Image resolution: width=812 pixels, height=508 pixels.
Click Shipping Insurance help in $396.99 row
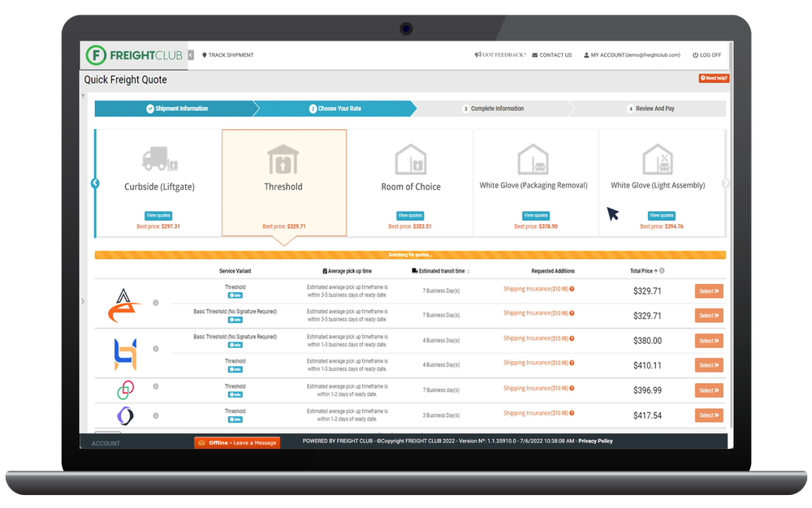pyautogui.click(x=572, y=389)
